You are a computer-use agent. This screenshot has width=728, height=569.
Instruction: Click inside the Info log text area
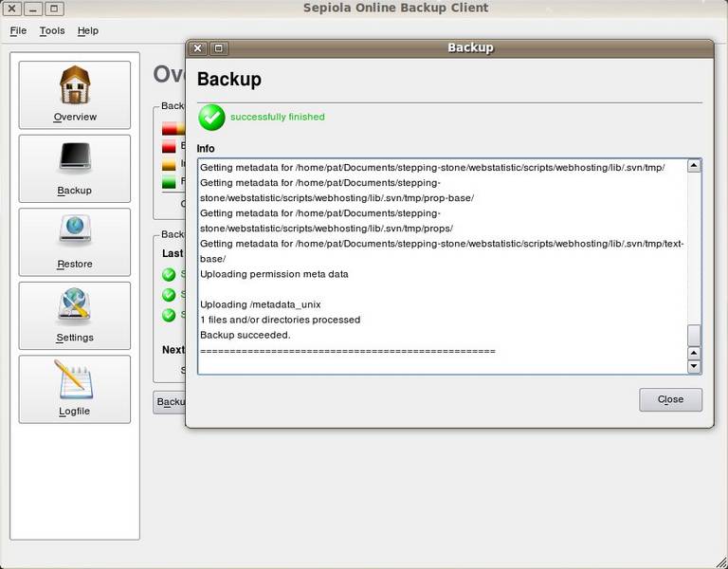click(443, 266)
